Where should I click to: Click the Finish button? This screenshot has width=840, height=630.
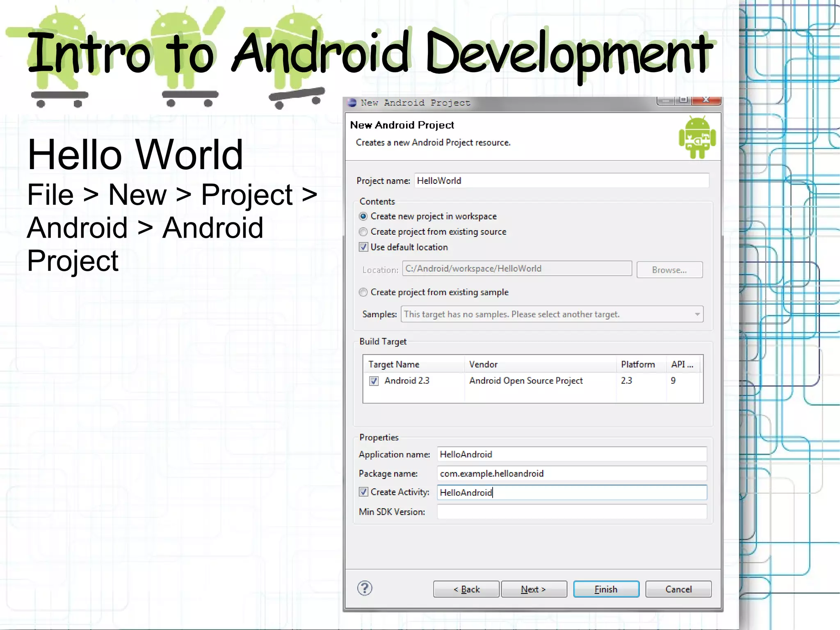606,589
